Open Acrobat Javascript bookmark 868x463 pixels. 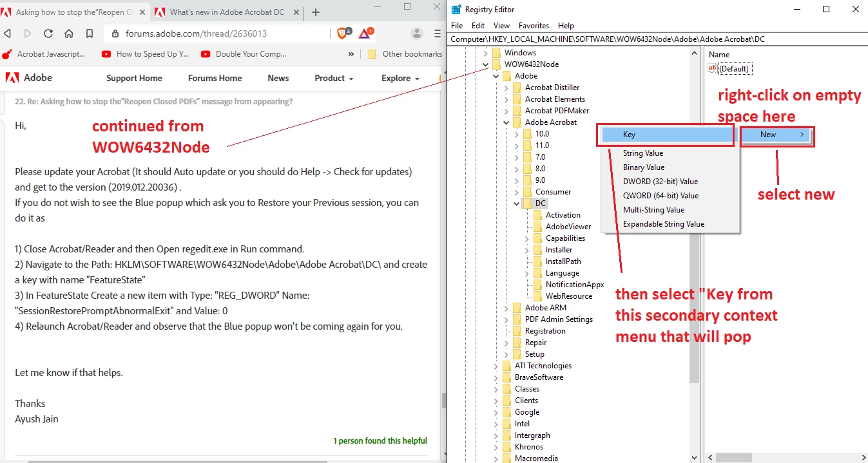[44, 54]
